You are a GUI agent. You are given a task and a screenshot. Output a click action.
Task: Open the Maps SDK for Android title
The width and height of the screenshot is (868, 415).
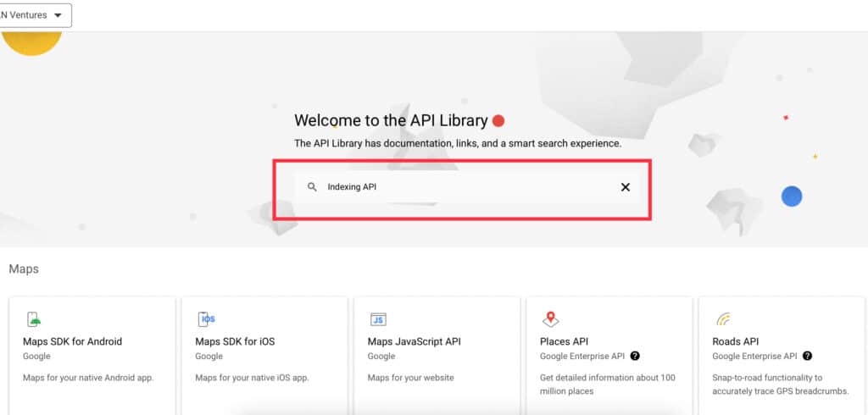click(x=72, y=341)
